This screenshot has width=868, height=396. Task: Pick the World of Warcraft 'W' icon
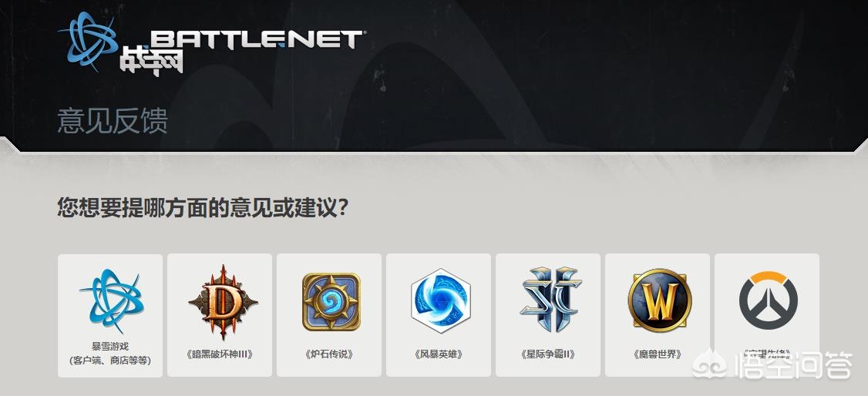(x=660, y=300)
